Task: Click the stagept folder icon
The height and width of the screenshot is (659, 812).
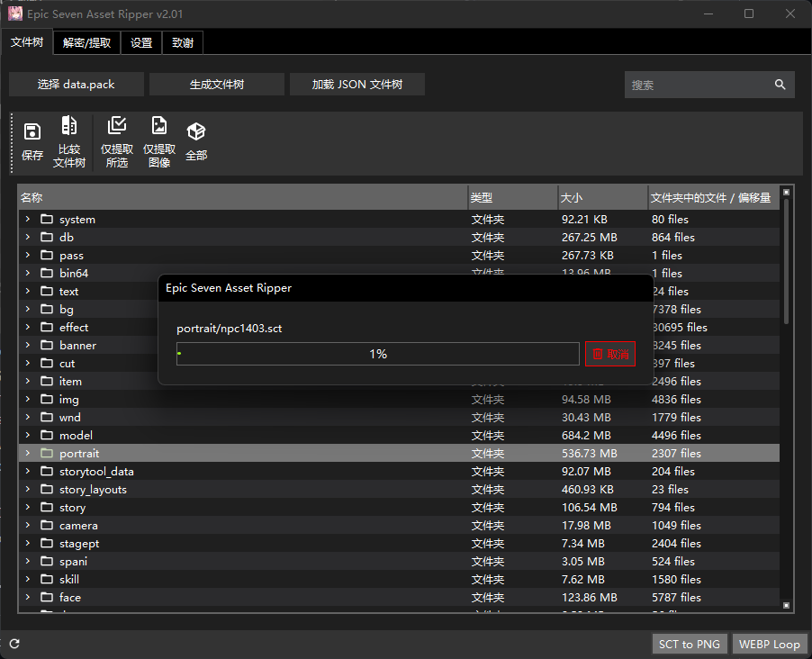Action: [47, 543]
